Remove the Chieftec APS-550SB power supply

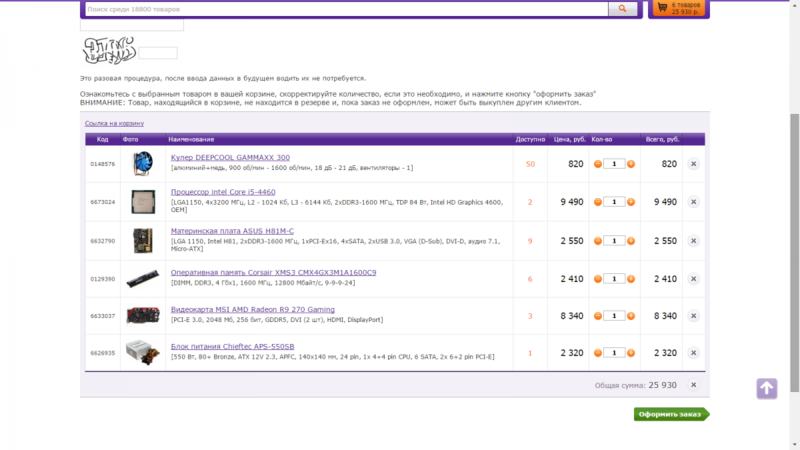coord(693,353)
